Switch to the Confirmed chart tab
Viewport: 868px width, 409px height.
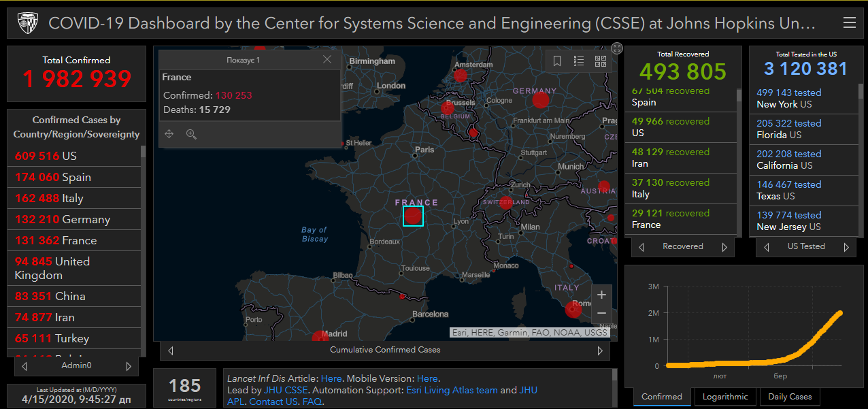click(x=662, y=397)
